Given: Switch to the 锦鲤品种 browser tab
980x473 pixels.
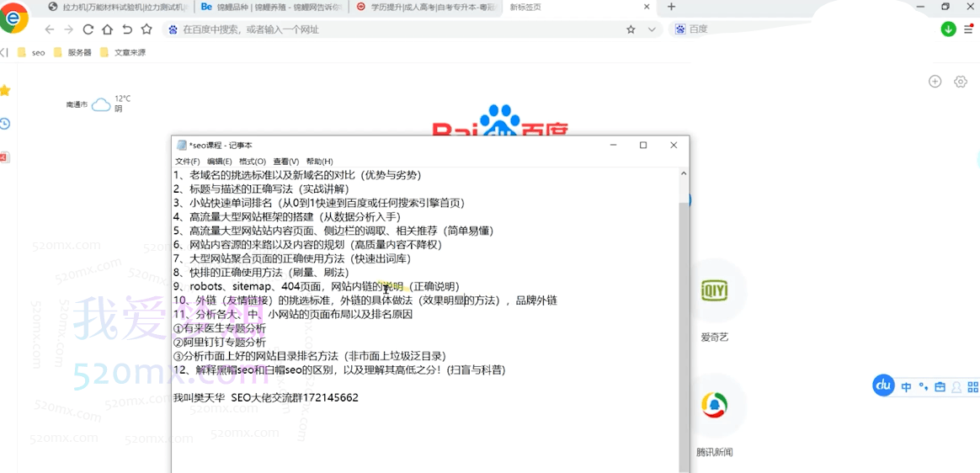Looking at the screenshot, I should pos(272,7).
